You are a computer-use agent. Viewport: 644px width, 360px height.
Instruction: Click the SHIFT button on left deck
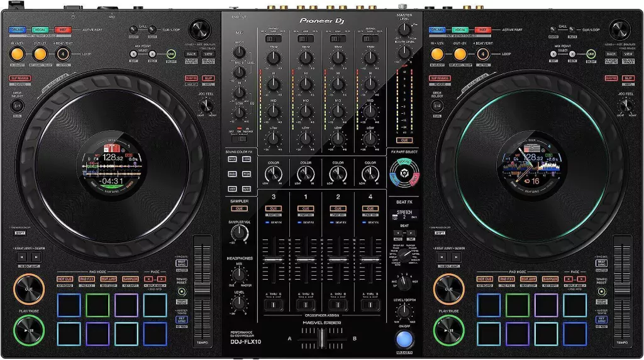[x=19, y=232]
